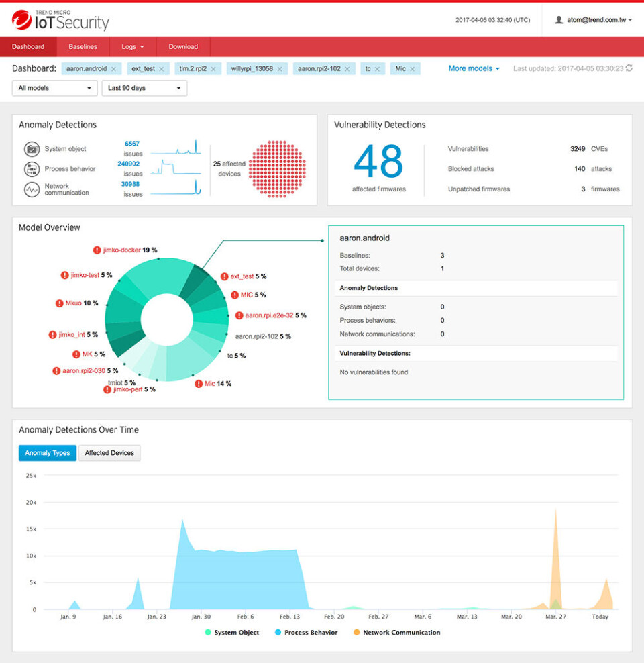Click the Process behavior anomaly icon
This screenshot has width=644, height=663.
coord(32,169)
